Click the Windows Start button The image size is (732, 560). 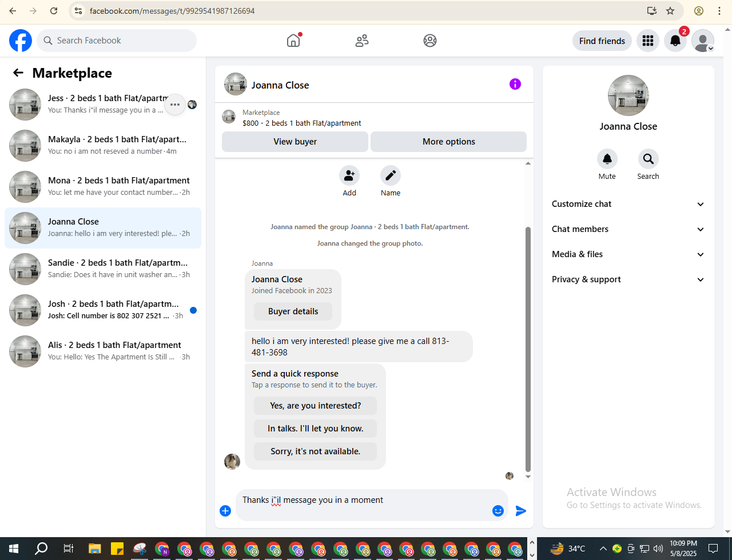(x=14, y=549)
